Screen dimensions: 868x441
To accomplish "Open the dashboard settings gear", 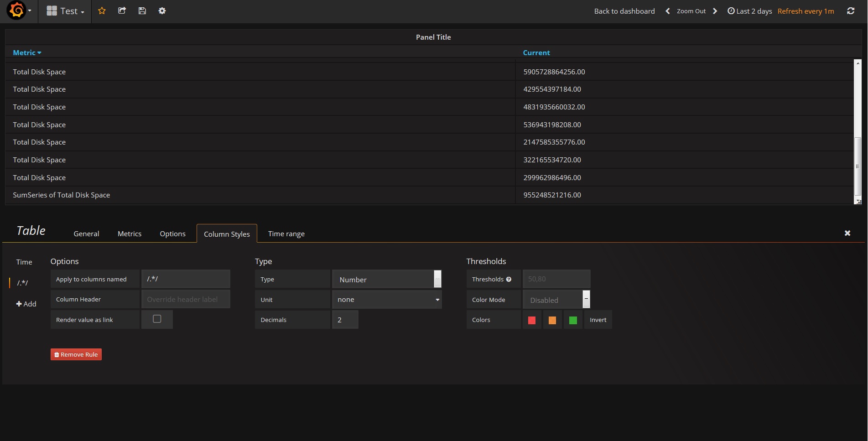I will tap(162, 10).
